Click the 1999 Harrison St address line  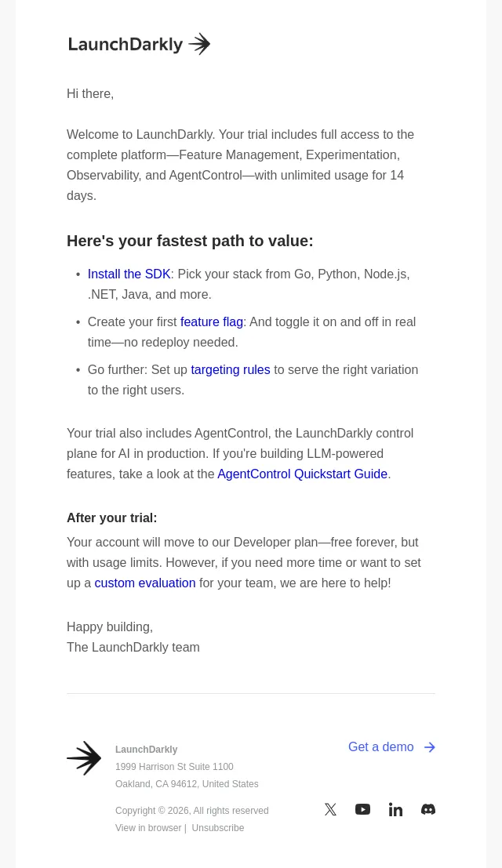[174, 767]
